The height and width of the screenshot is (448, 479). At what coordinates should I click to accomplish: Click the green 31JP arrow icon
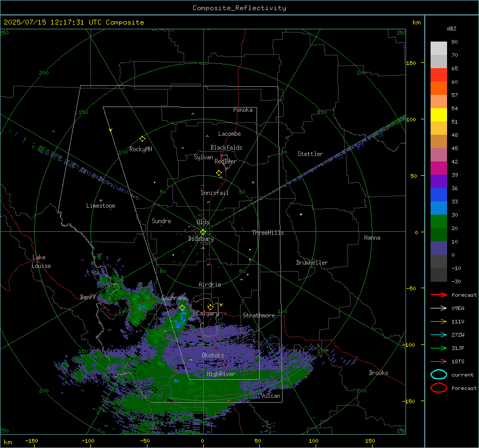click(439, 348)
